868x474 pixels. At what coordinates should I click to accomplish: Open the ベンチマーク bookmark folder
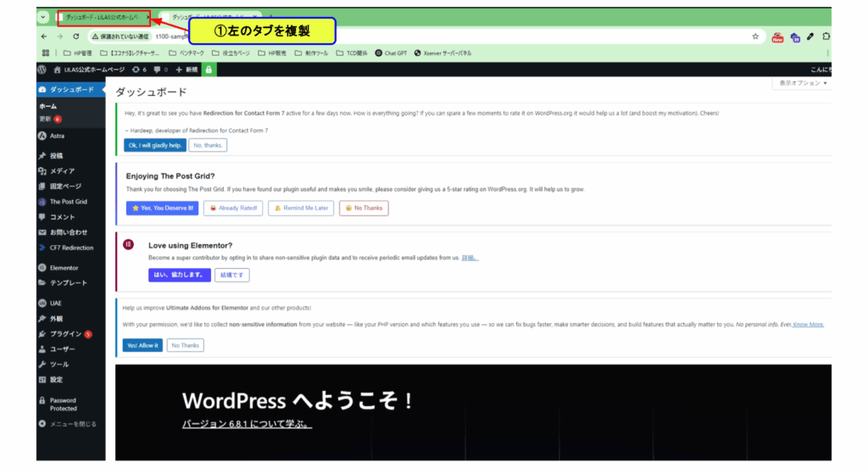click(186, 53)
